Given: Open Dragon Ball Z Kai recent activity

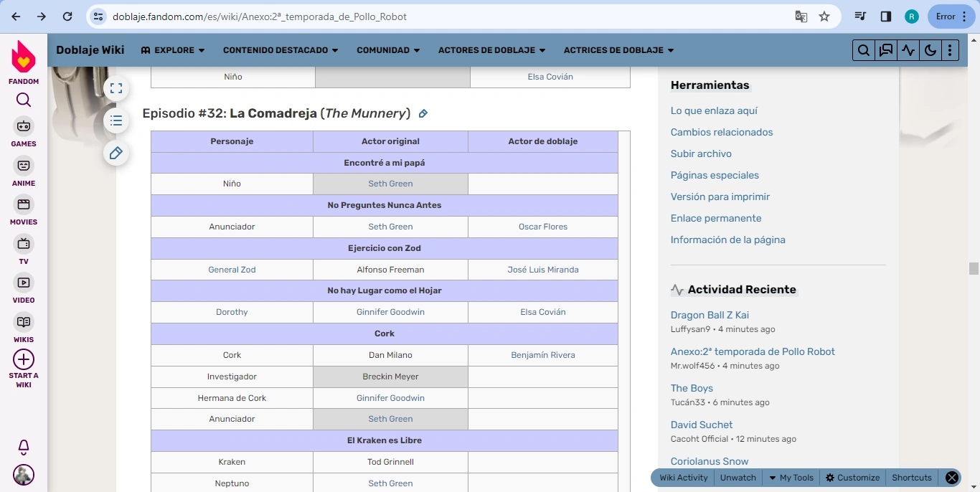Looking at the screenshot, I should coord(710,315).
